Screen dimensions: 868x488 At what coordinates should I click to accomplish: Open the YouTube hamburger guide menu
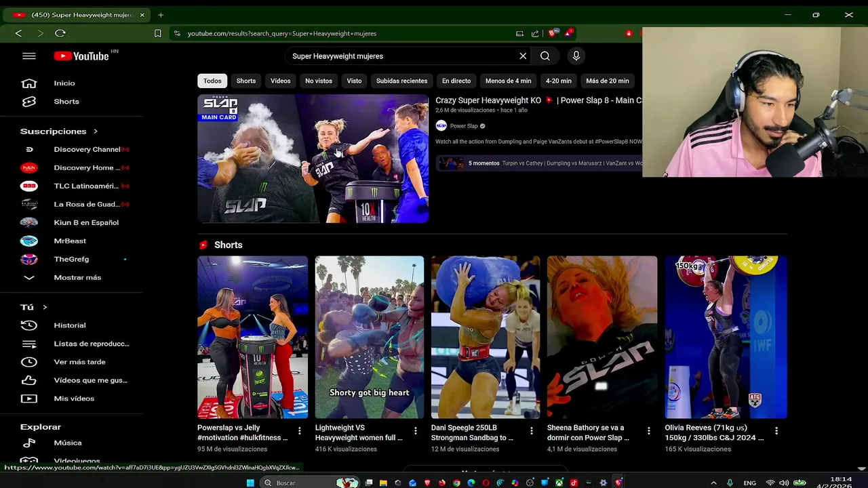click(29, 56)
